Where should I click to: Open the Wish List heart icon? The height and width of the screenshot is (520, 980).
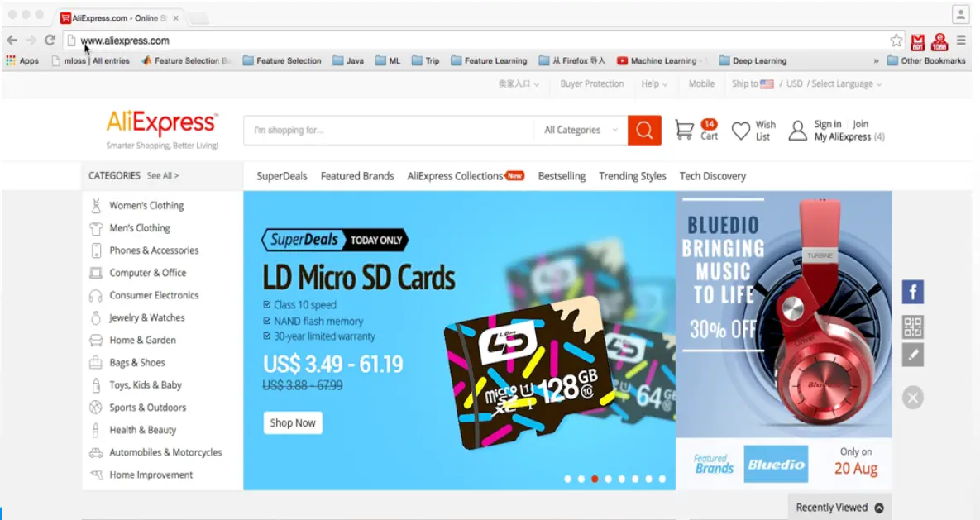pyautogui.click(x=741, y=130)
